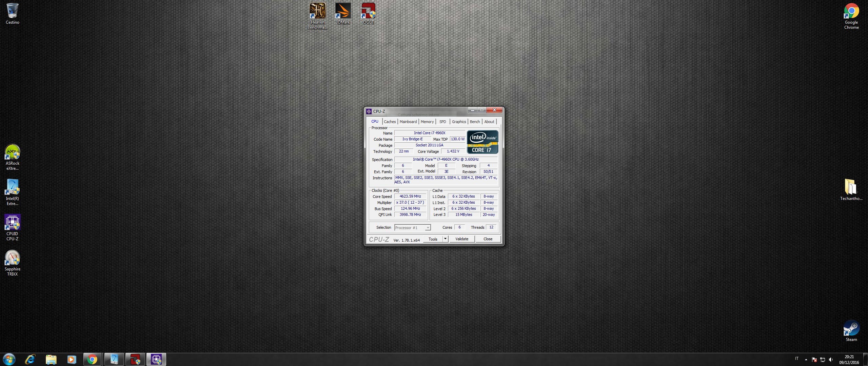Click the Revision value S0/S1
The height and width of the screenshot is (366, 868).
pos(489,171)
